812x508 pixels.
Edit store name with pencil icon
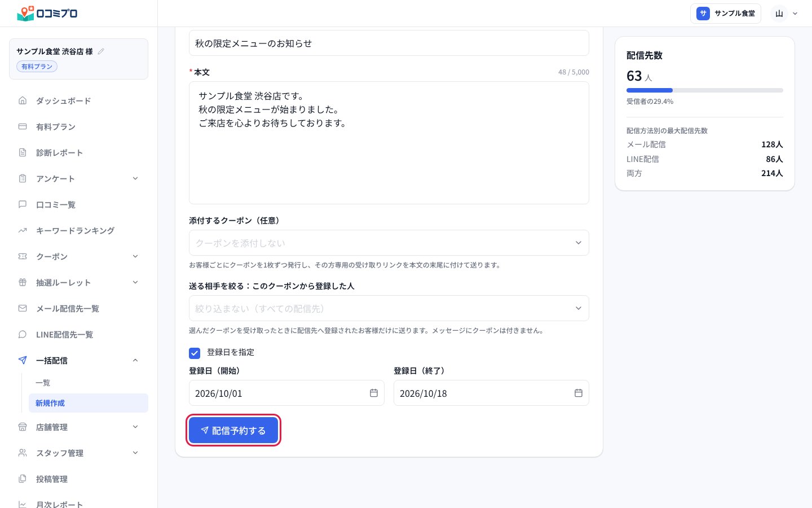(101, 51)
